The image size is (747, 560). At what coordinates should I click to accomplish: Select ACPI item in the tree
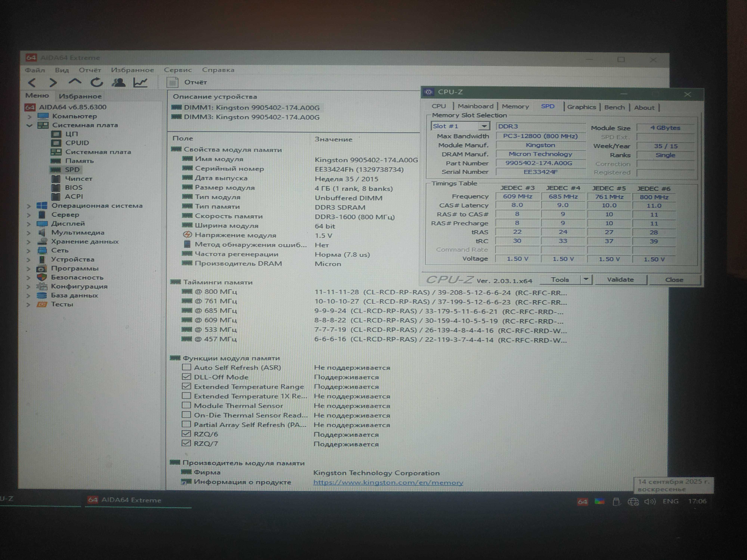74,196
